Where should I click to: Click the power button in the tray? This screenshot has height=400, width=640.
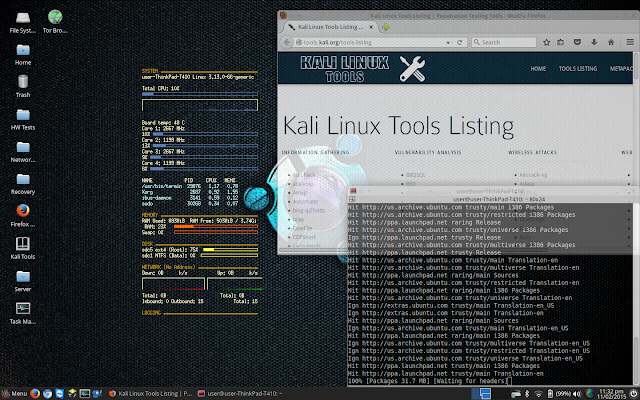coord(633,393)
